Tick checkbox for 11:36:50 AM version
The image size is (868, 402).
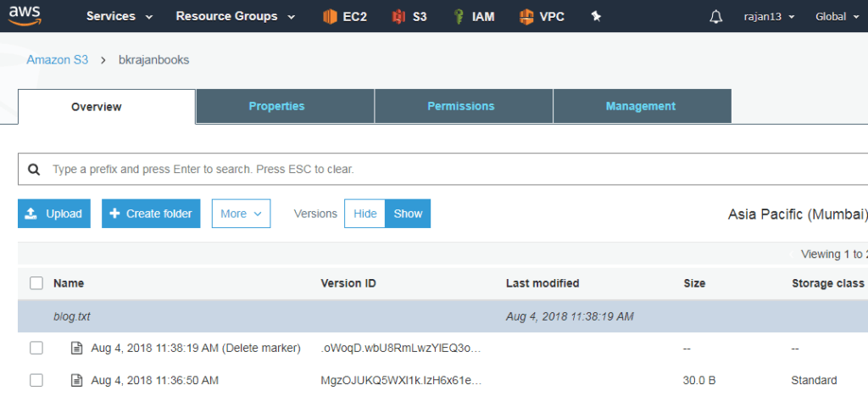tap(36, 381)
